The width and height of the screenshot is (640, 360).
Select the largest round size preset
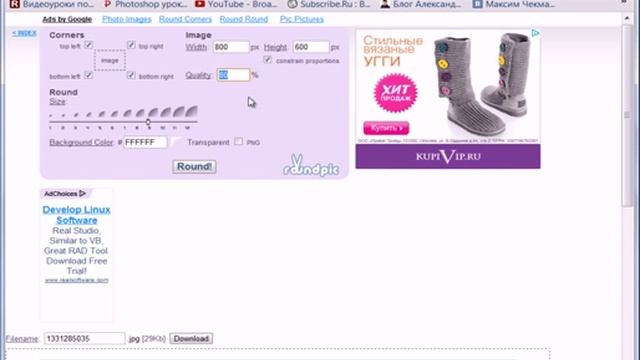coord(191,111)
